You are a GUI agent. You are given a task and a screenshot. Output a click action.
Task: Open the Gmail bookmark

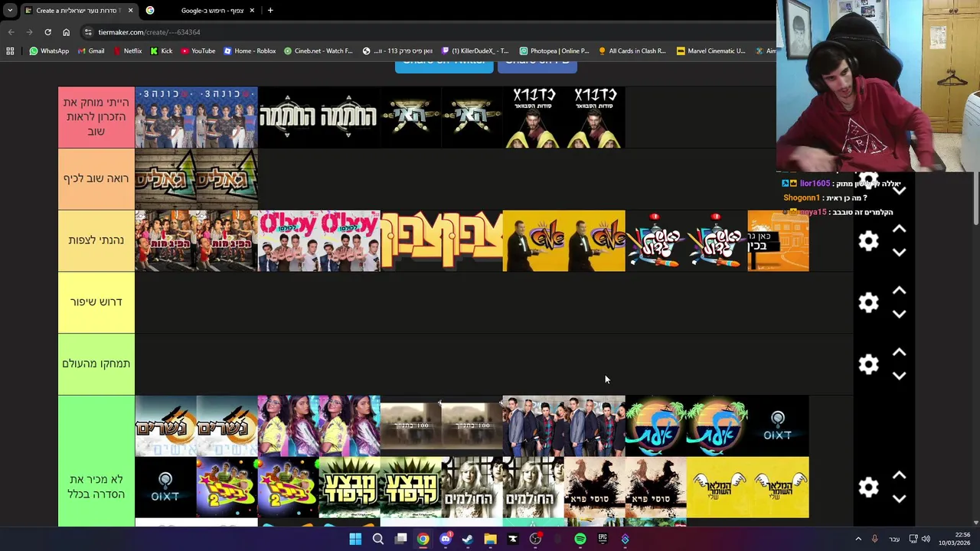point(90,51)
